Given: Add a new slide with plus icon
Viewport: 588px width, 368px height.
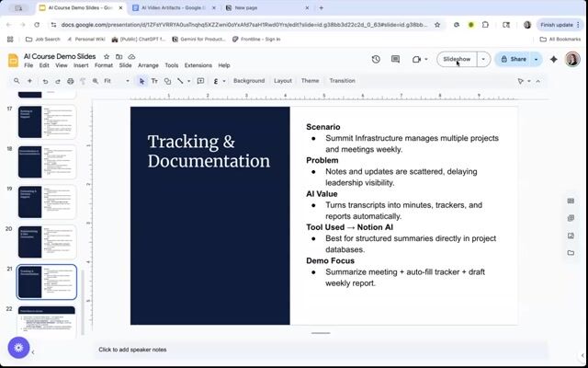Looking at the screenshot, I should (29, 81).
